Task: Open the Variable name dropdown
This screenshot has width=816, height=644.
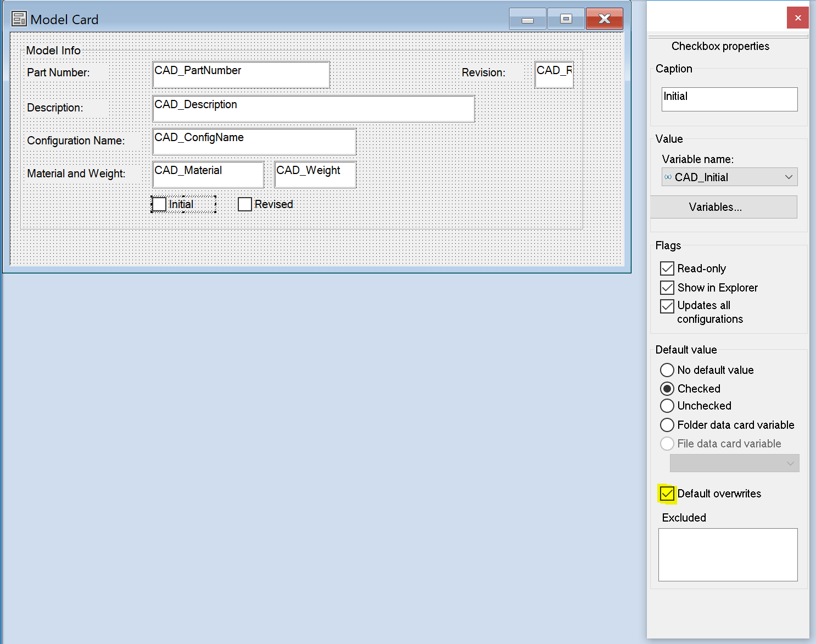Action: 729,177
